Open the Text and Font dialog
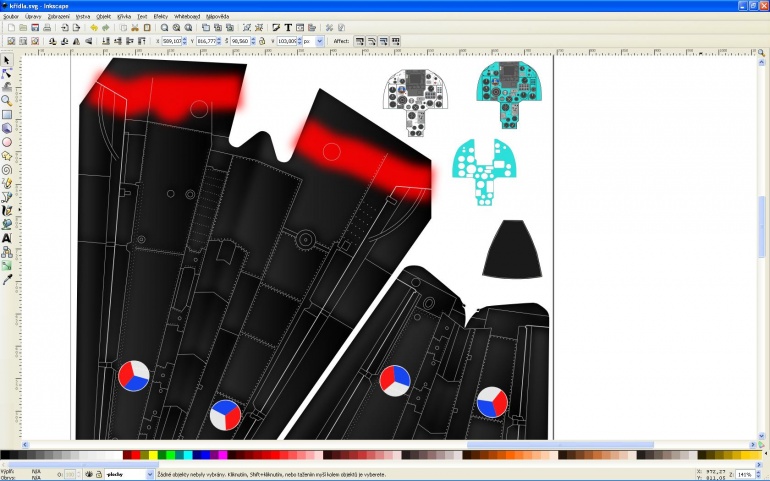Viewport: 770px width, 481px height. (x=288, y=28)
